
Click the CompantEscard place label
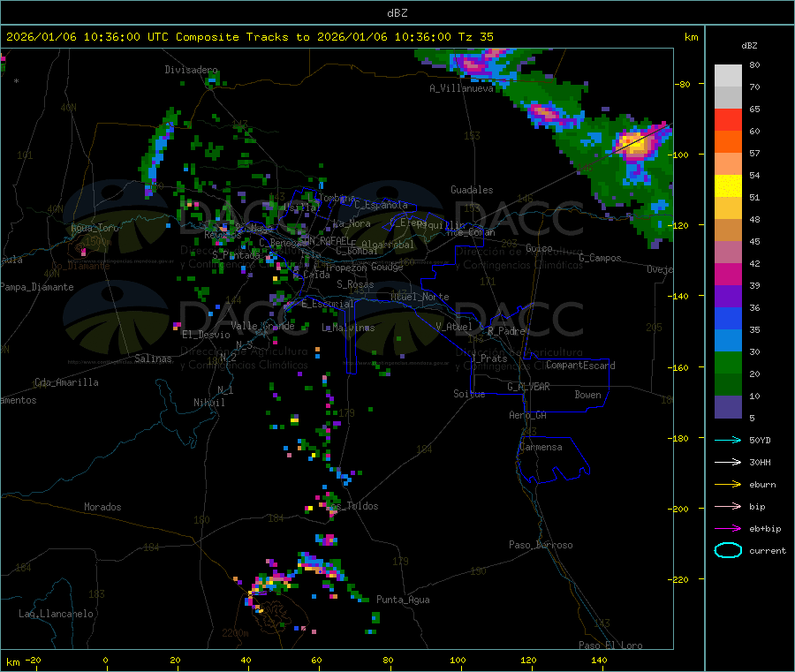(x=580, y=365)
